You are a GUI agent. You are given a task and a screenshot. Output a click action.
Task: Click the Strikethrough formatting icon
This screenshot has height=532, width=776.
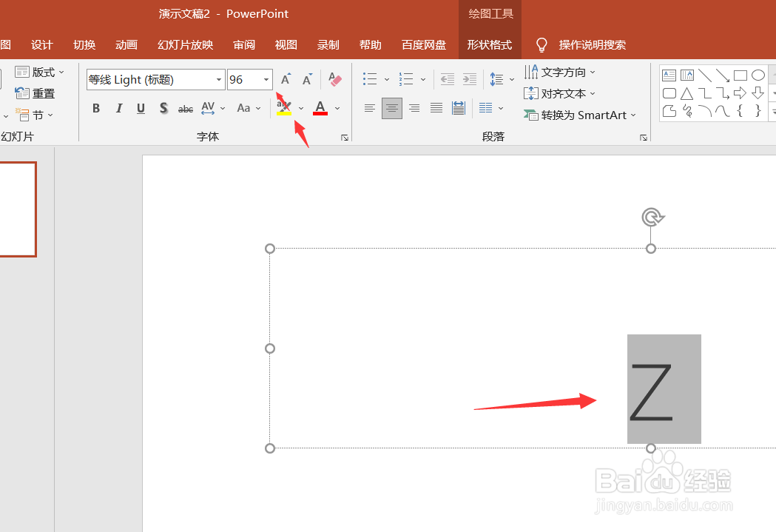(x=185, y=108)
